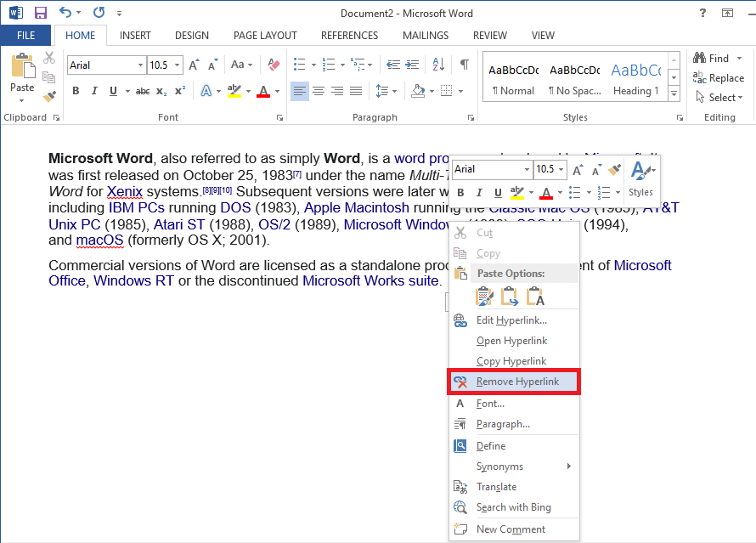This screenshot has width=756, height=543.
Task: Toggle Bold in the ribbon
Action: pyautogui.click(x=76, y=91)
